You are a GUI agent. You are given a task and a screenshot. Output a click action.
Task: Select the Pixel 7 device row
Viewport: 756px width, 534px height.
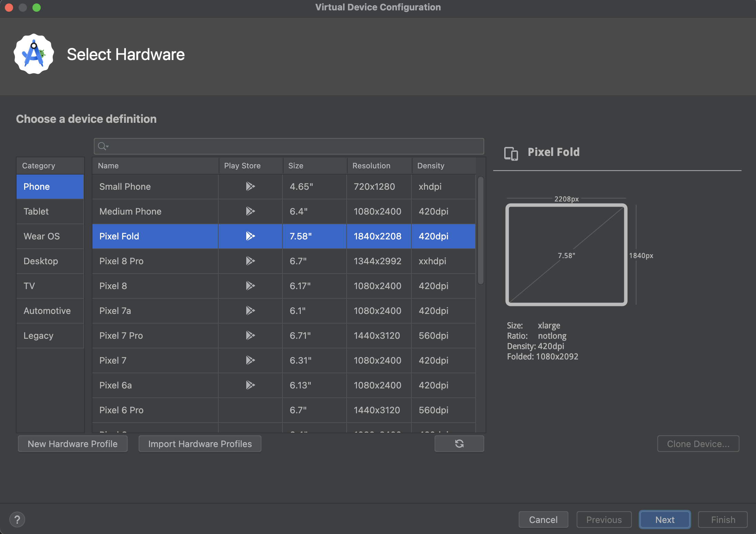click(283, 360)
